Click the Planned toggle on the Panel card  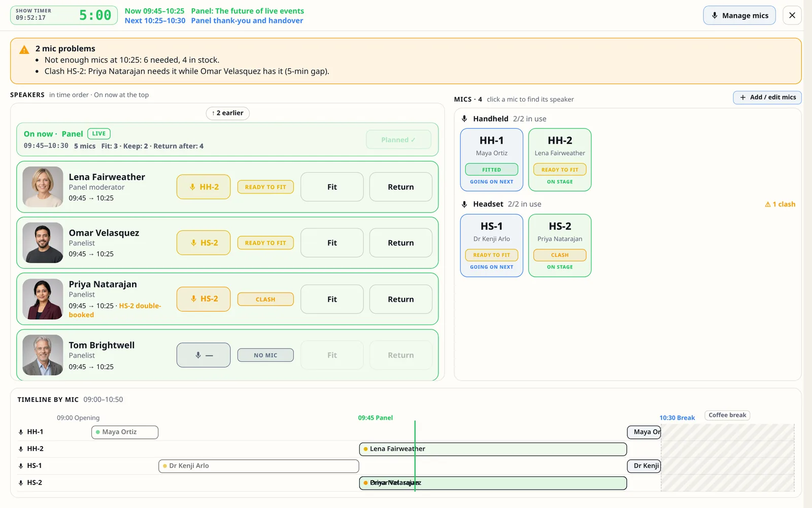pyautogui.click(x=398, y=140)
